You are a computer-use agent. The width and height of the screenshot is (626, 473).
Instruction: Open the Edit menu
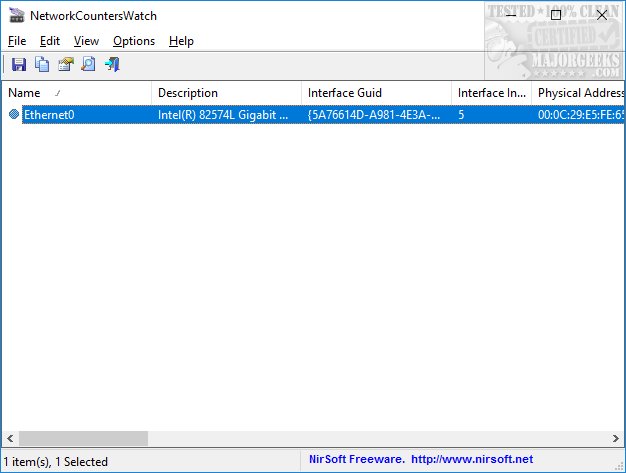click(50, 41)
